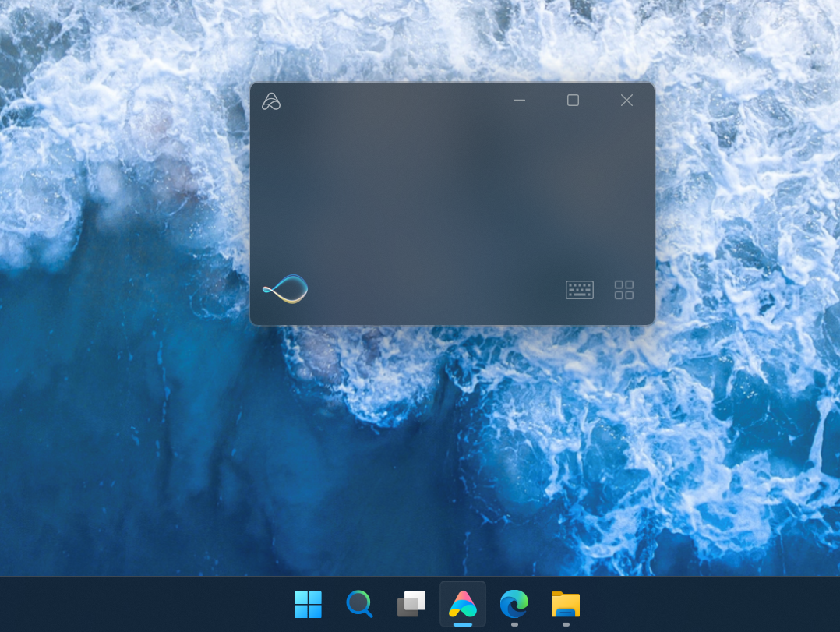Screen dimensions: 840x632
Task: Open Task View on the taskbar
Action: click(411, 604)
